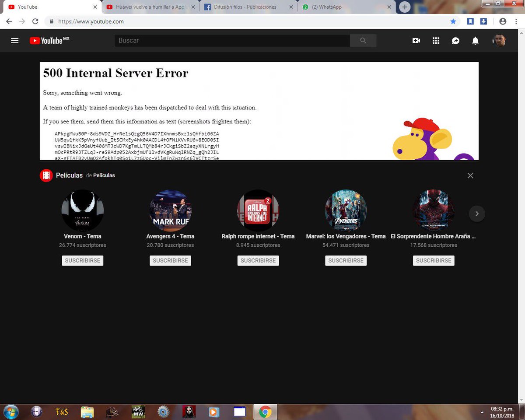Open the Películas shelf title link
Image resolution: width=525 pixels, height=420 pixels.
point(69,175)
